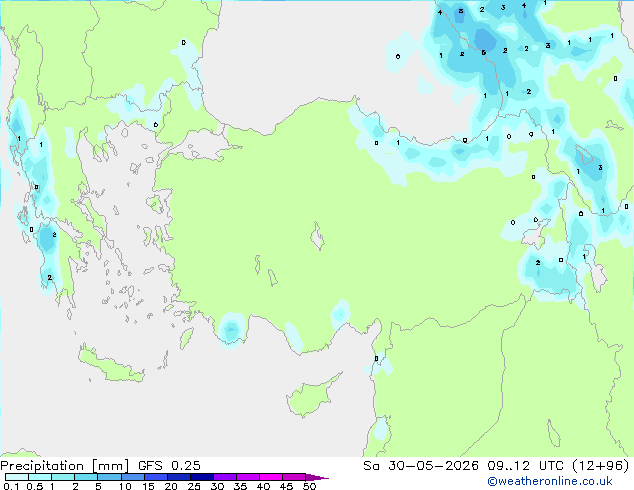Click the '0.1' legend scale label
Screen dimensions: 634x490
[x=11, y=486]
